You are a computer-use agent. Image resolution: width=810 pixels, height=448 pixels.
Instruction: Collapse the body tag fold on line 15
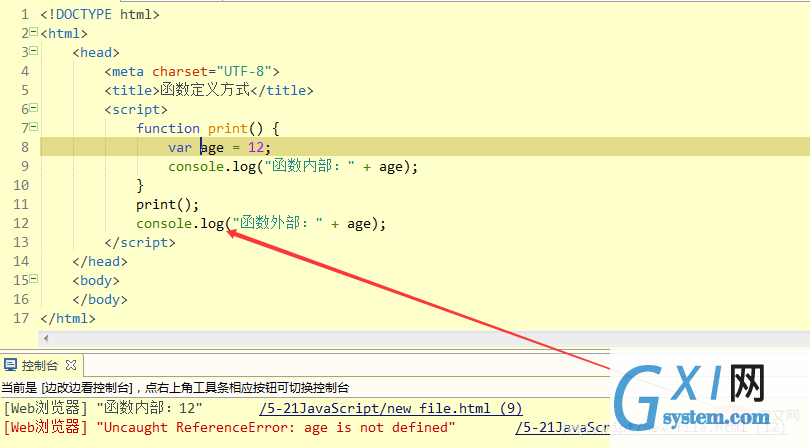click(34, 279)
